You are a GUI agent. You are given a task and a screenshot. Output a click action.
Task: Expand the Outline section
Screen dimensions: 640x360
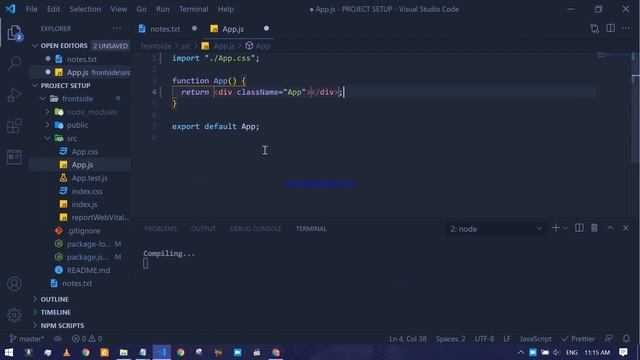pyautogui.click(x=35, y=299)
